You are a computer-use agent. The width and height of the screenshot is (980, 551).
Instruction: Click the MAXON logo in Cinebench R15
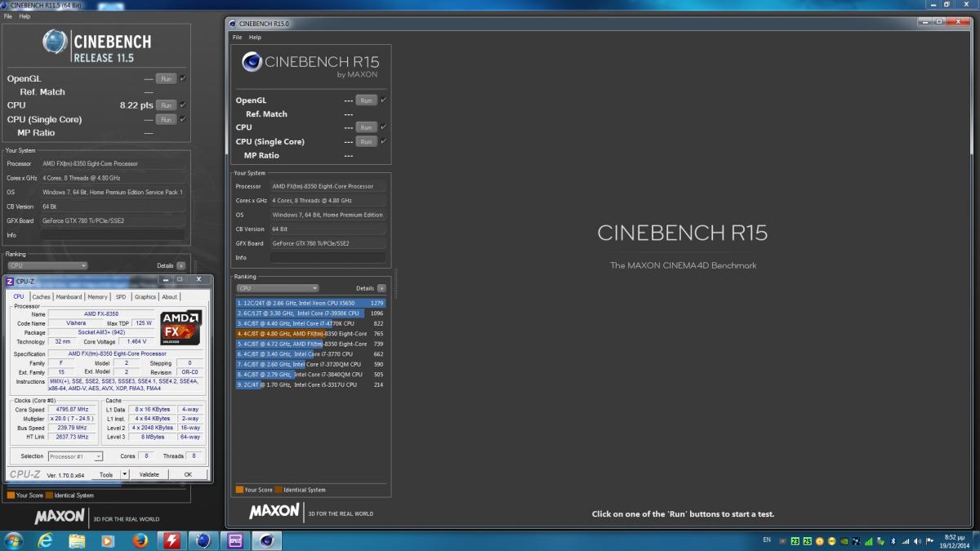tap(274, 511)
